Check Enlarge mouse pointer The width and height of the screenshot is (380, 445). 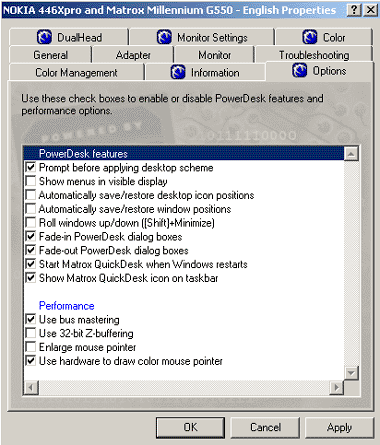pos(31,347)
